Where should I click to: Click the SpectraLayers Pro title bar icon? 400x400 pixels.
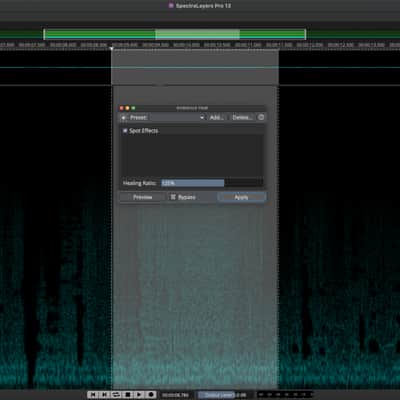pos(171,6)
